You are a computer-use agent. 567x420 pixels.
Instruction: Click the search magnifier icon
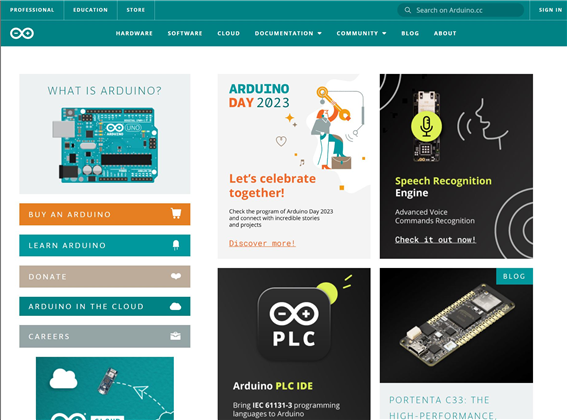click(408, 10)
